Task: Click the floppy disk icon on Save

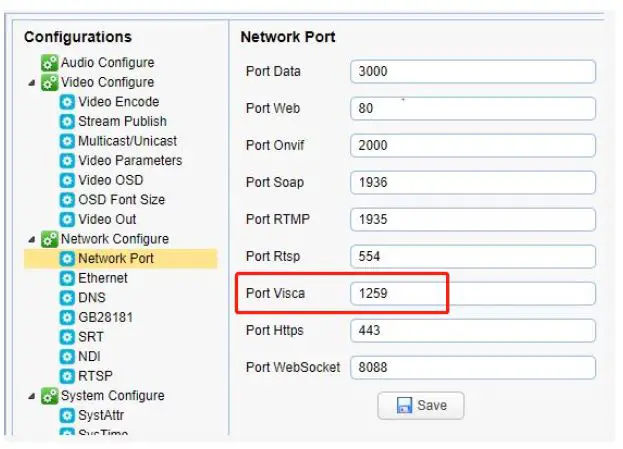Action: point(405,406)
